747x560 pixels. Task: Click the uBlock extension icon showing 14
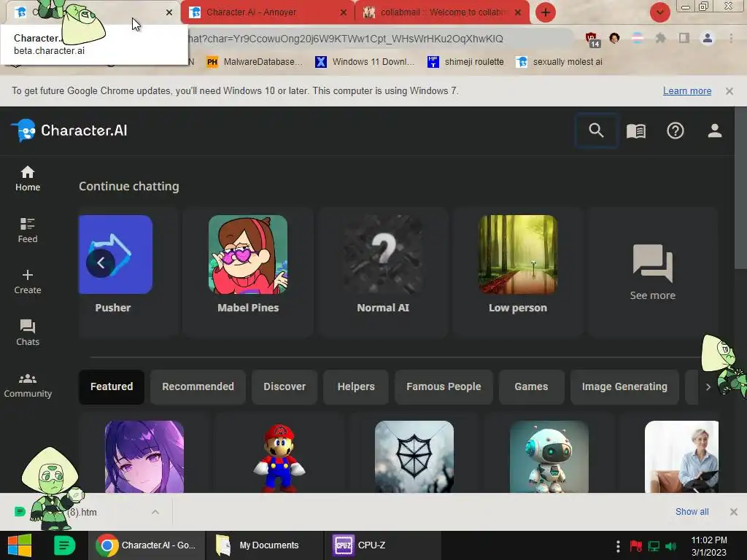click(x=592, y=39)
